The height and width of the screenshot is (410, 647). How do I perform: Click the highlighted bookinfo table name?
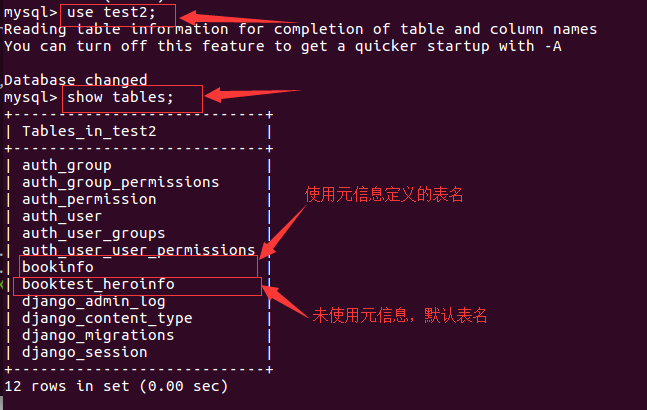click(x=58, y=267)
